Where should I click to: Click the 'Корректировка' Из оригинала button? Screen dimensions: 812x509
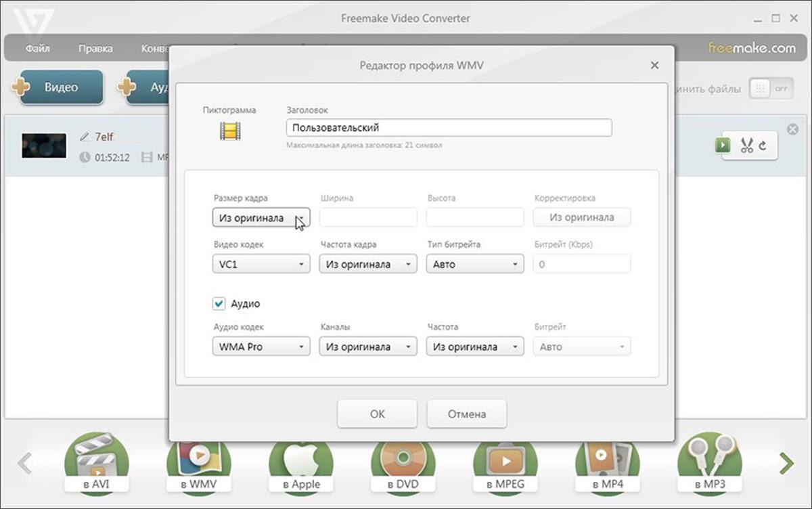point(582,217)
